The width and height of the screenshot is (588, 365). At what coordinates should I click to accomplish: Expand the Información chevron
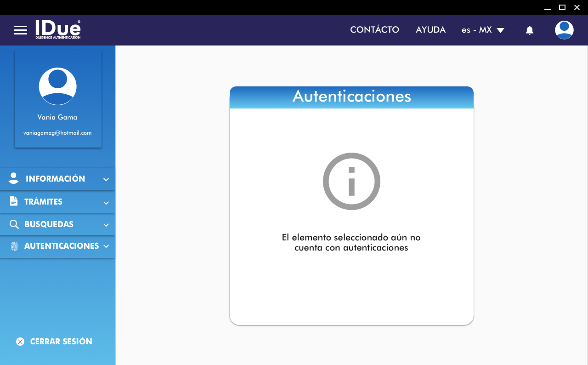coord(106,180)
